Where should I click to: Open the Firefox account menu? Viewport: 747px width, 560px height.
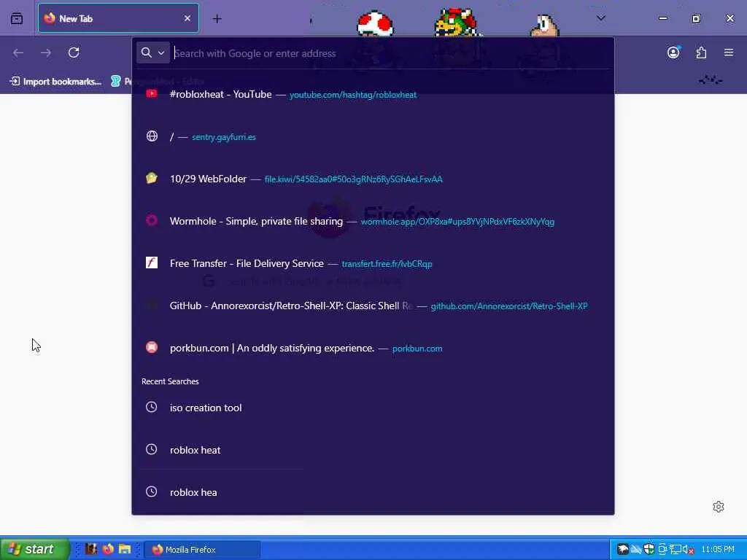click(x=673, y=52)
